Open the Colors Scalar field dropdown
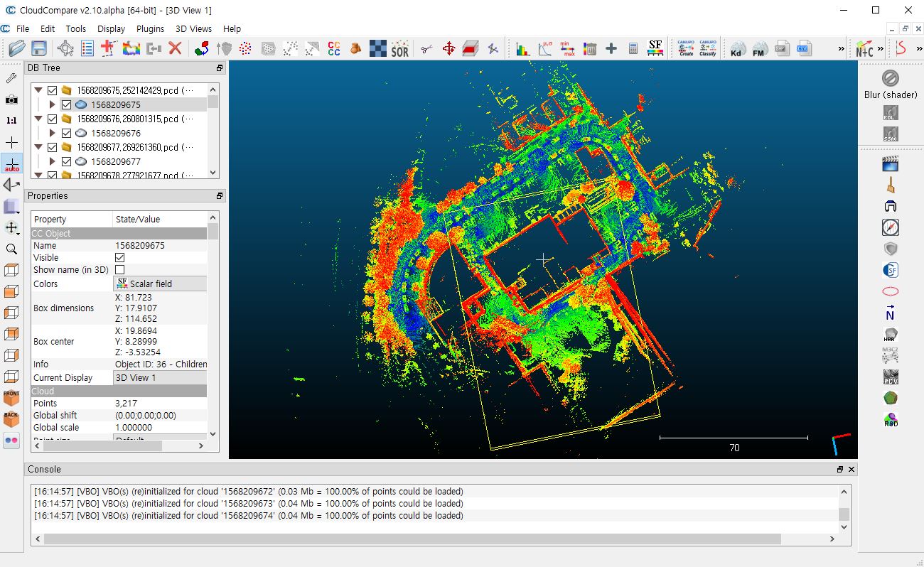 tap(161, 283)
